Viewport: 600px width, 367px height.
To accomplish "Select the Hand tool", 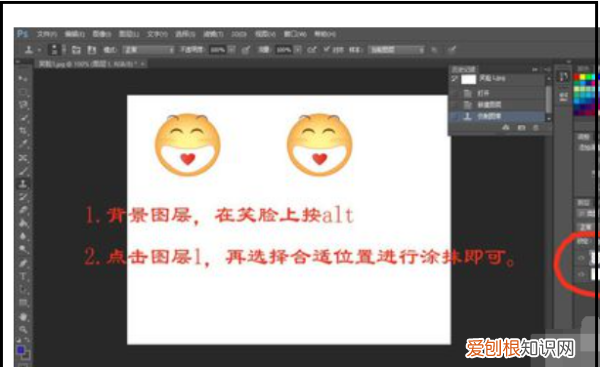I will pyautogui.click(x=23, y=316).
